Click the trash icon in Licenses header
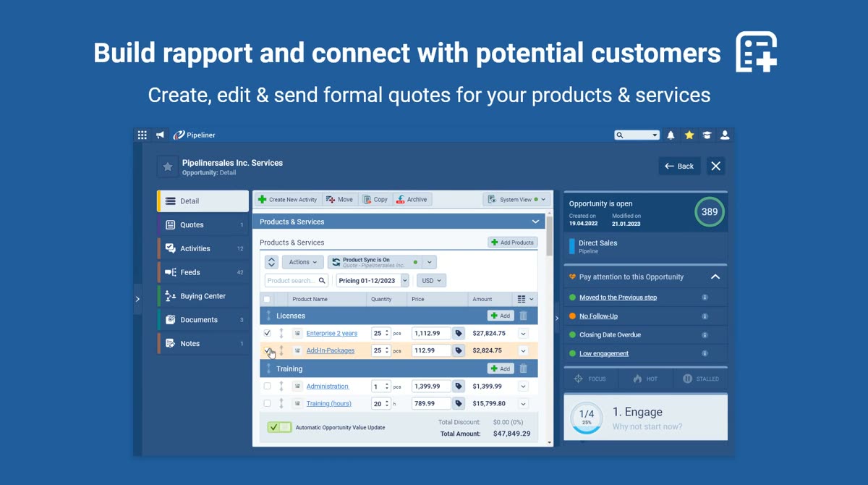 tap(524, 316)
